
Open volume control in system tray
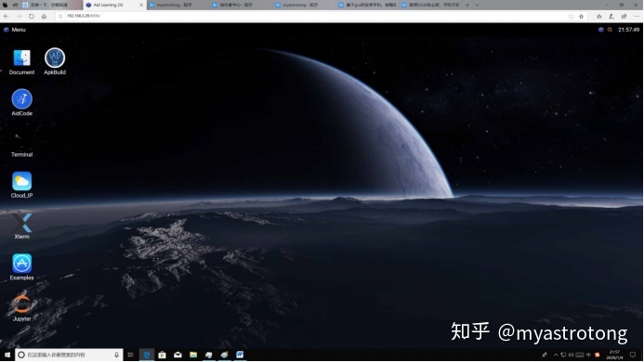(x=571, y=355)
